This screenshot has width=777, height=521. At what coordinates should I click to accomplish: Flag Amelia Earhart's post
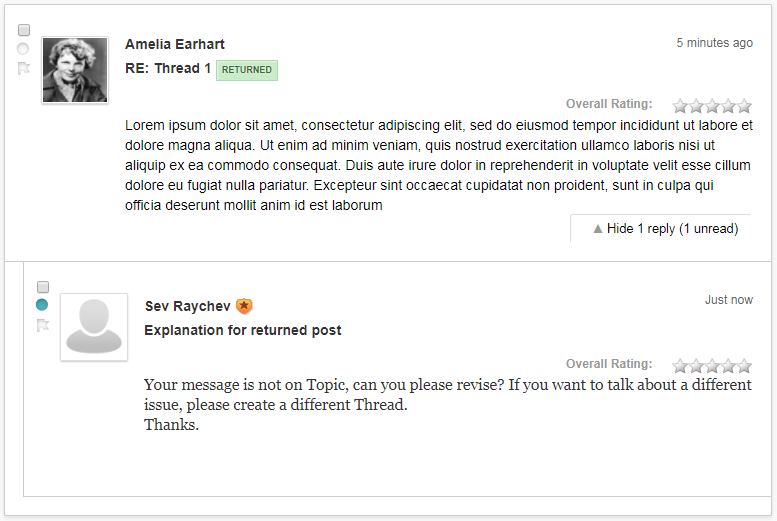pyautogui.click(x=23, y=68)
